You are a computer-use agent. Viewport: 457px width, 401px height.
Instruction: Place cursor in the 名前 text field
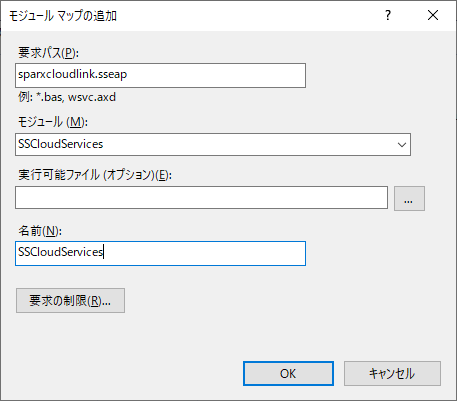tap(160, 253)
